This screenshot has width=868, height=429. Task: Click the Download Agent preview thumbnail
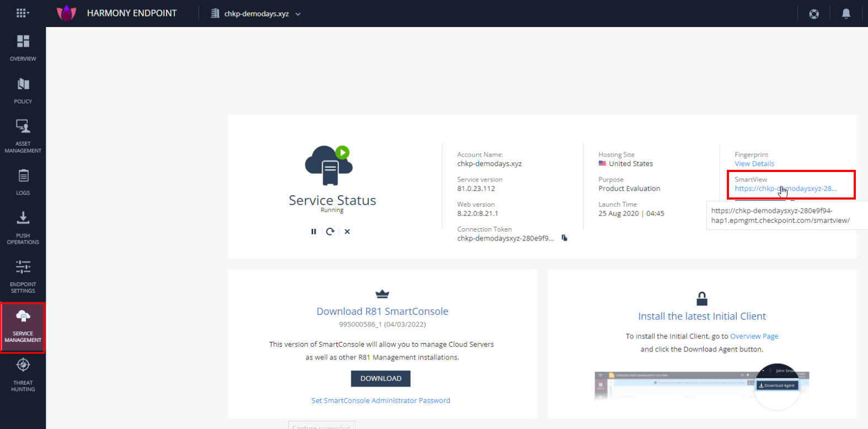(701, 386)
